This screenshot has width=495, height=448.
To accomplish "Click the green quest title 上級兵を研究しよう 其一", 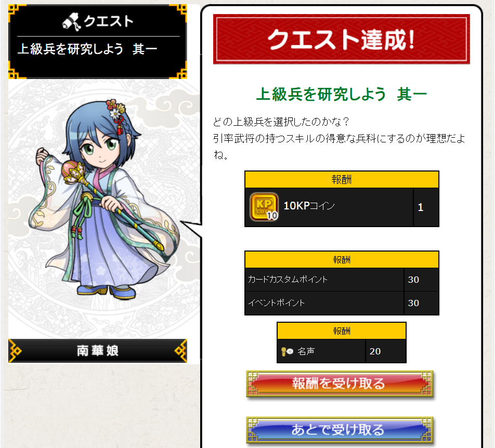I will click(341, 94).
